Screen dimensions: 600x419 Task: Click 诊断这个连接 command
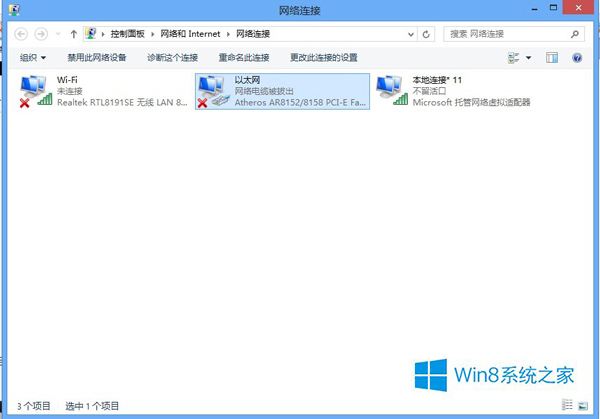click(x=173, y=58)
